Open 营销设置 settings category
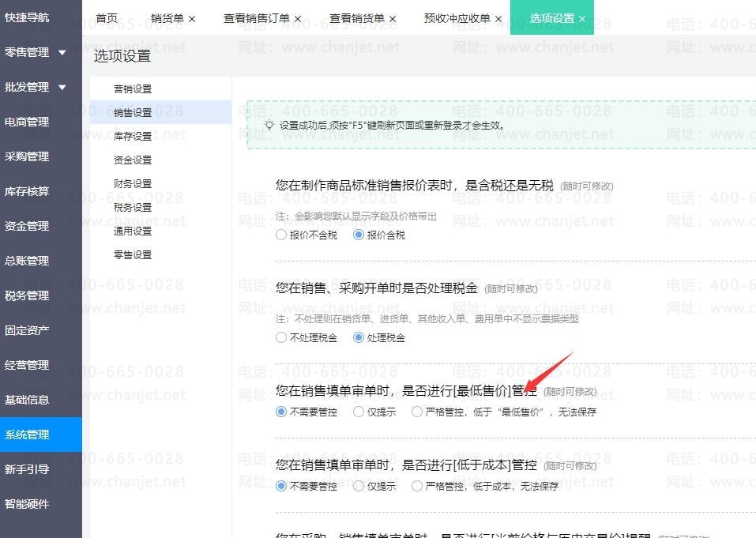Screen dimensions: 756x538 (x=133, y=89)
